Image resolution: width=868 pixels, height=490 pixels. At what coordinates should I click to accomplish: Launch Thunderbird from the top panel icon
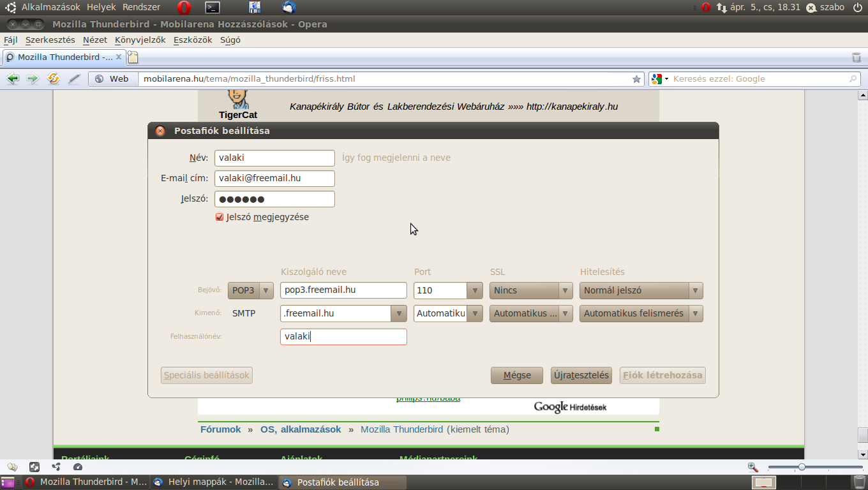click(289, 8)
